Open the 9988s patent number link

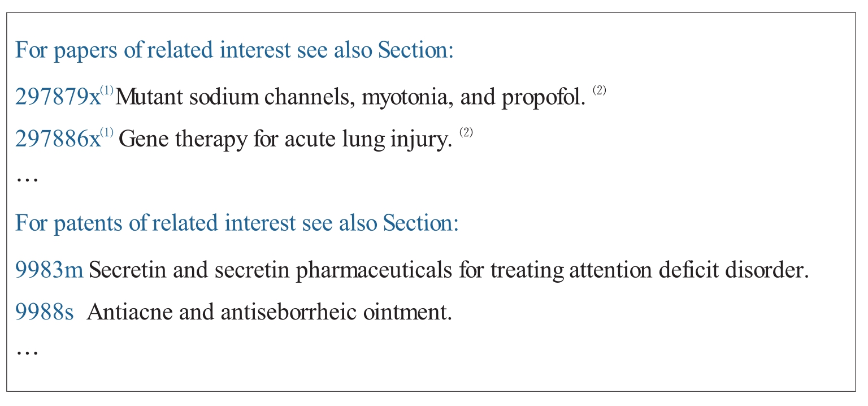point(44,312)
